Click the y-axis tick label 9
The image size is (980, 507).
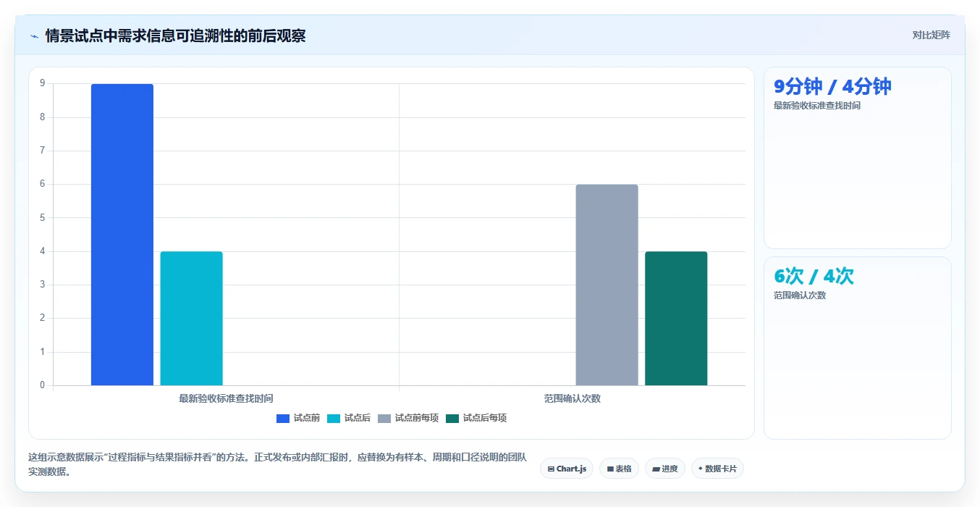tap(43, 83)
